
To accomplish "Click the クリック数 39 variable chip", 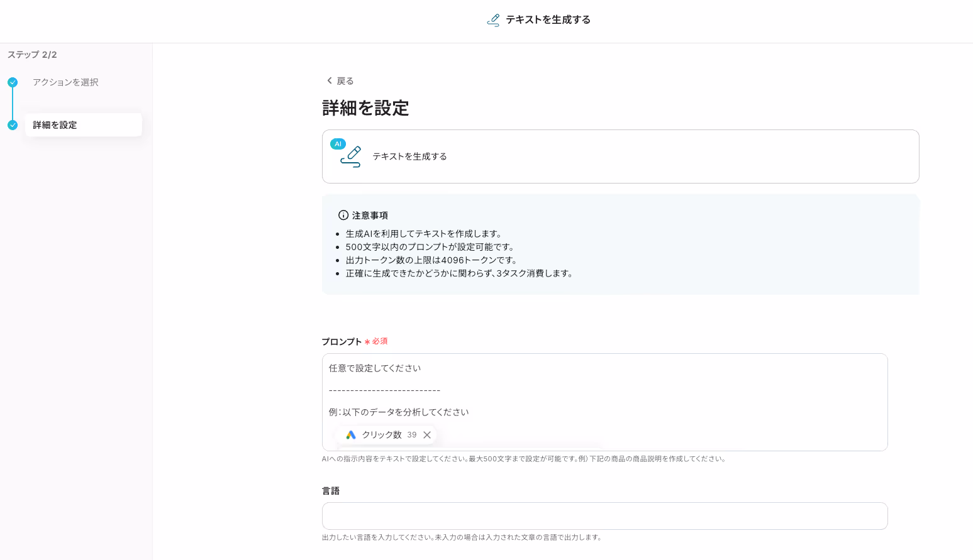I will pyautogui.click(x=386, y=435).
